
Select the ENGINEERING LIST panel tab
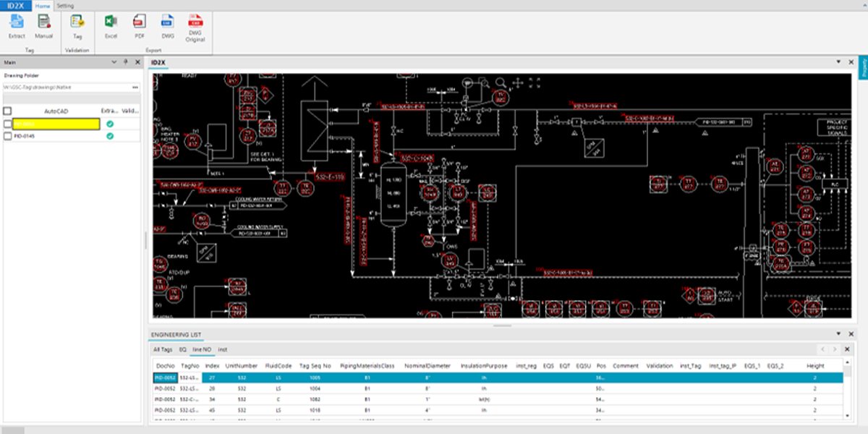pos(176,335)
